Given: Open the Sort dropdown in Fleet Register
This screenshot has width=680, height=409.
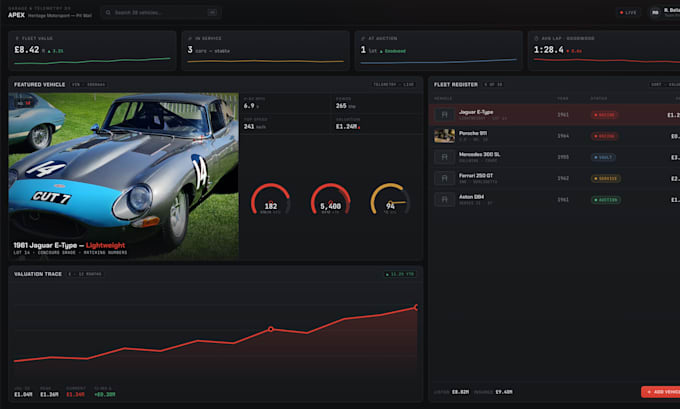Looking at the screenshot, I should tap(665, 85).
